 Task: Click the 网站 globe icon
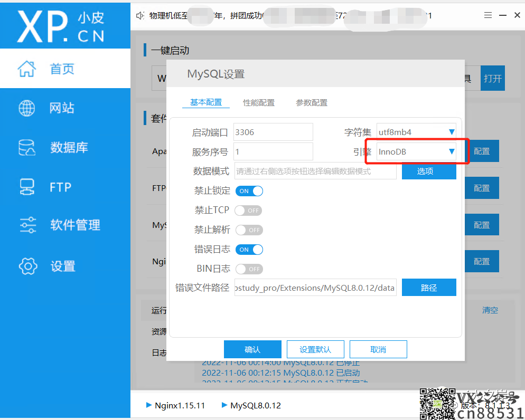[x=27, y=108]
